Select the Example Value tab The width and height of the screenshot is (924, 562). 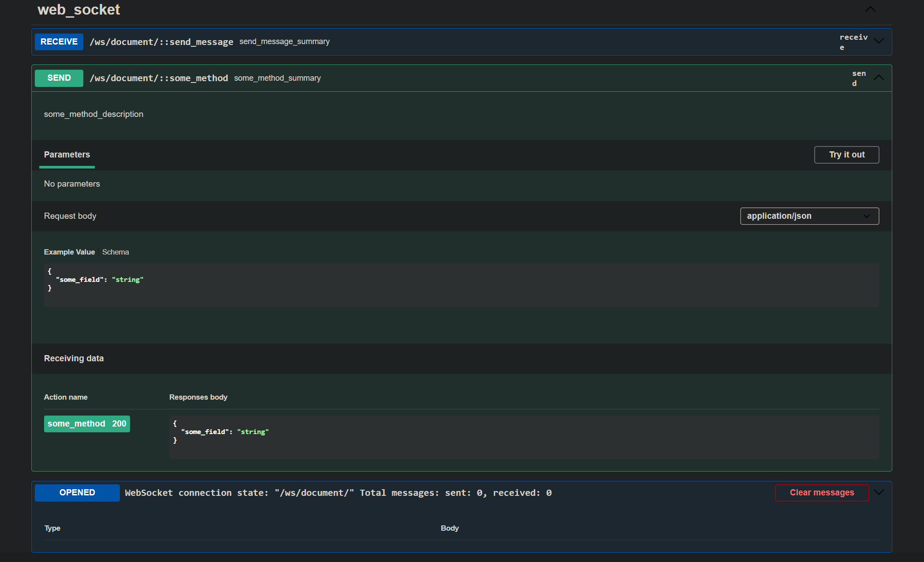tap(69, 252)
